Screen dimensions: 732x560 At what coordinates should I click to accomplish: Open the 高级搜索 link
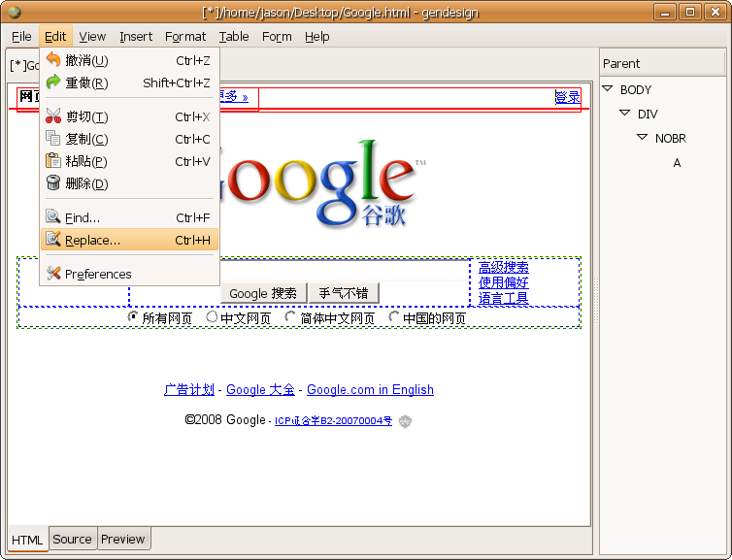[504, 267]
